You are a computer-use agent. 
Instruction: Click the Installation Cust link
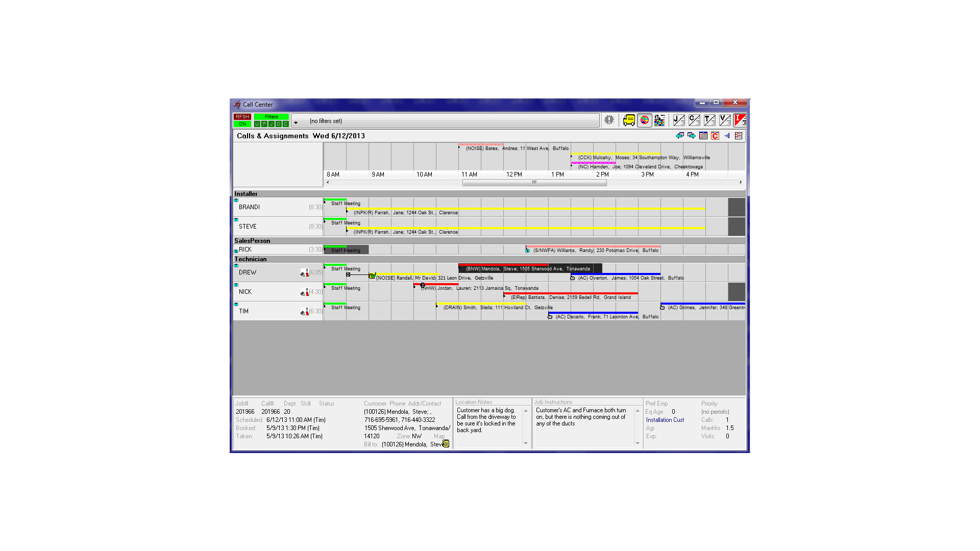(x=665, y=420)
